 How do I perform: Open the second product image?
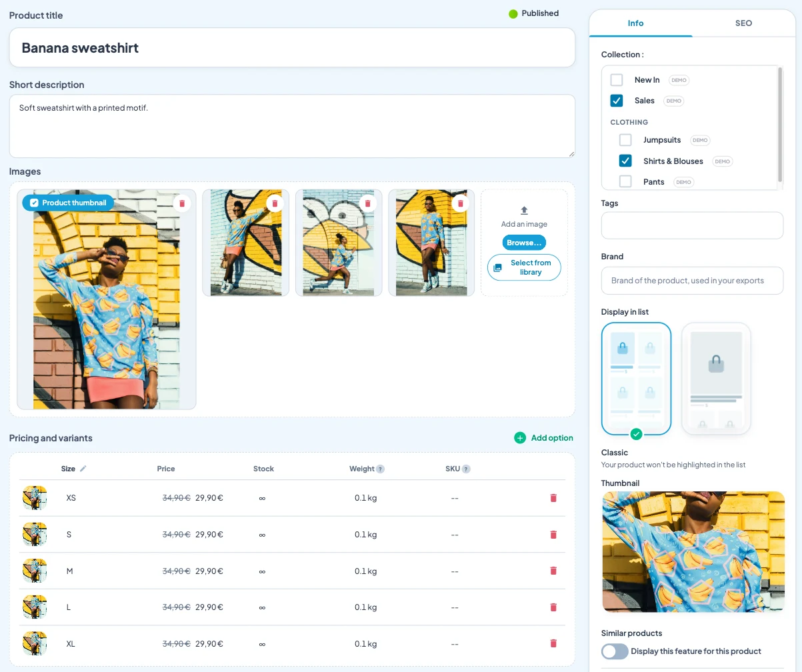pos(246,243)
